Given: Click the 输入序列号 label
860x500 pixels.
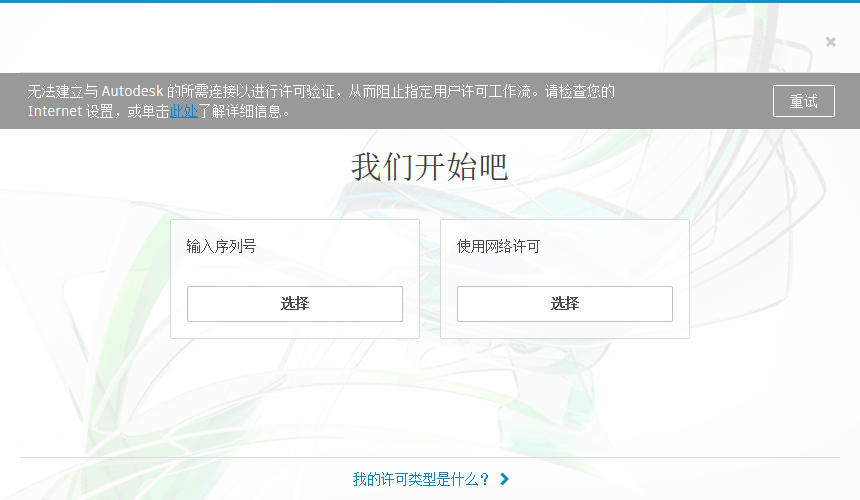Looking at the screenshot, I should 221,246.
